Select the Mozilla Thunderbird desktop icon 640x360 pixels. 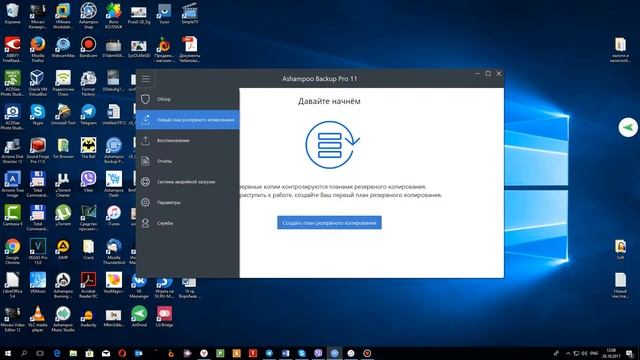113,251
